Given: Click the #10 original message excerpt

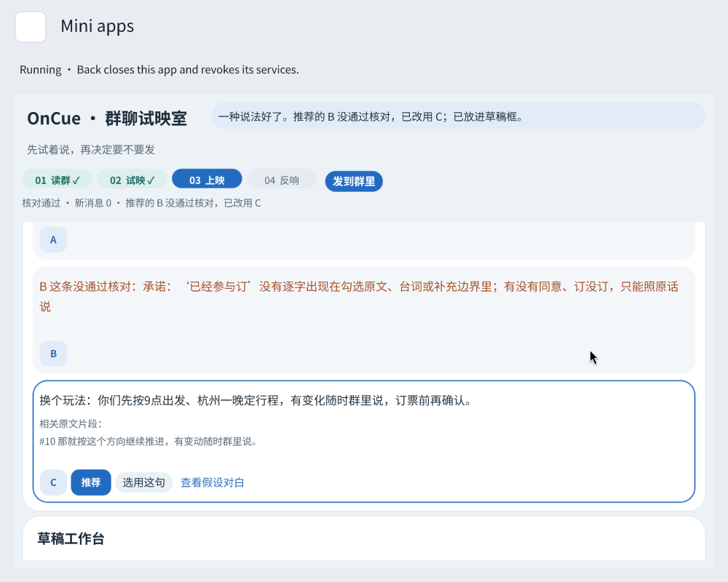Looking at the screenshot, I should pos(148,442).
